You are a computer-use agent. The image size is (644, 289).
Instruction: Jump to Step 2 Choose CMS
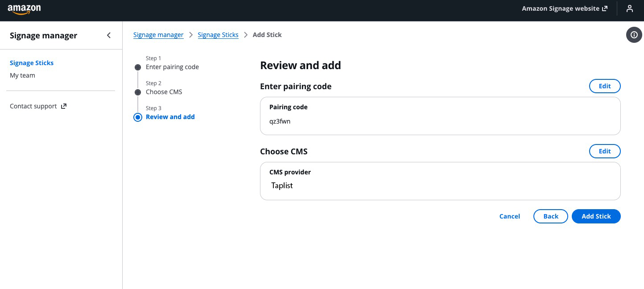(x=164, y=92)
